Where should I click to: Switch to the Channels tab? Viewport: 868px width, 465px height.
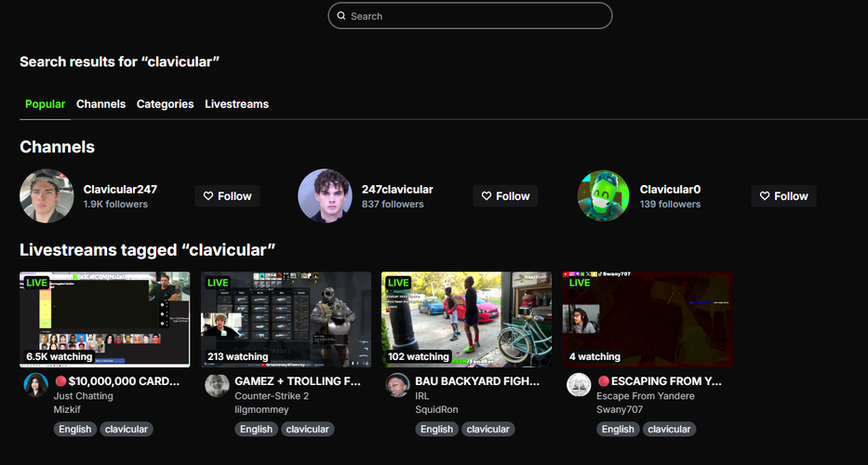tap(100, 104)
